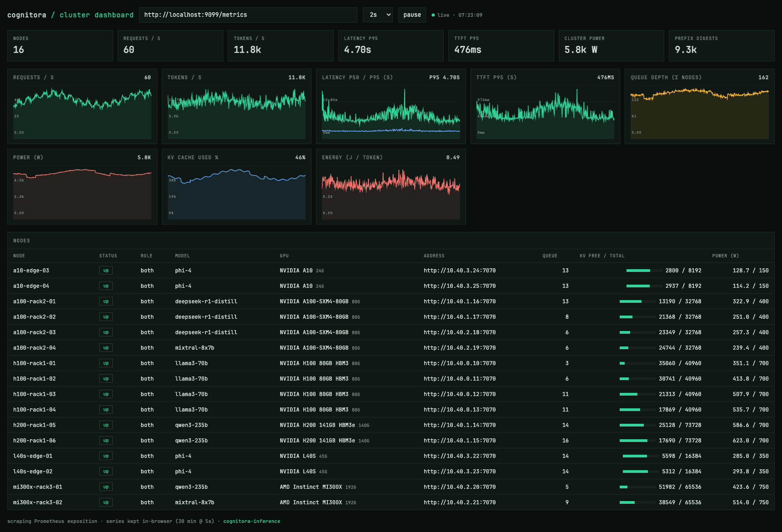Click the QUEUE column header
This screenshot has width=782, height=532.
[550, 256]
